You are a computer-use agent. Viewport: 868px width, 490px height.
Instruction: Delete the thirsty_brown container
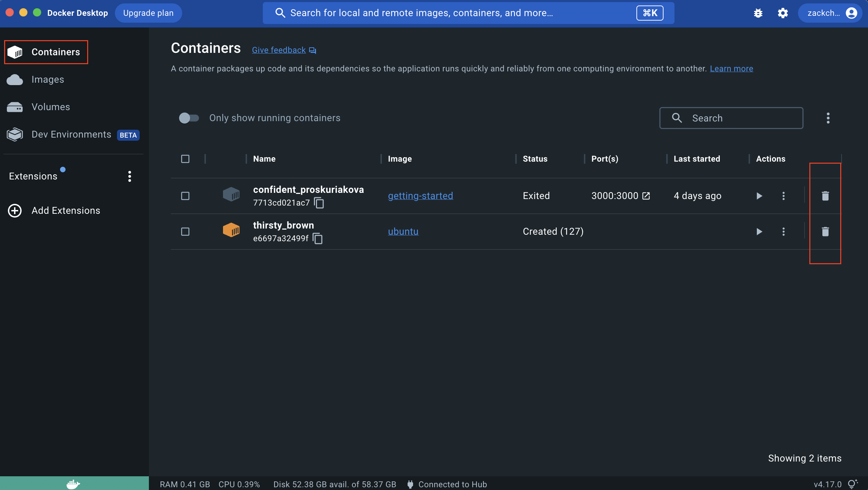point(825,232)
